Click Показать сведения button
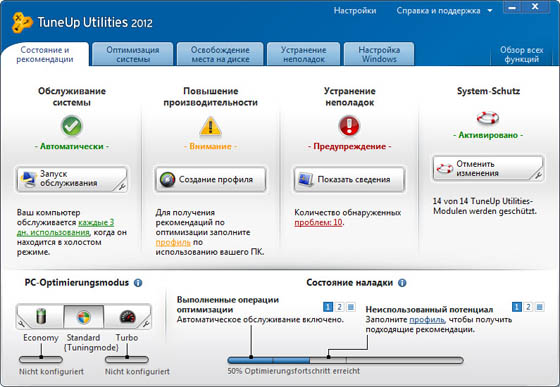Image resolution: width=560 pixels, height=387 pixels. (x=349, y=179)
